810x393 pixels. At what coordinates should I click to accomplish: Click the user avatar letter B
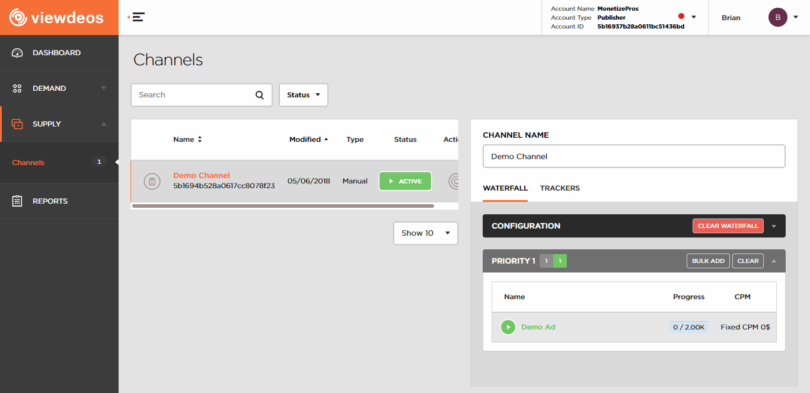coord(777,18)
